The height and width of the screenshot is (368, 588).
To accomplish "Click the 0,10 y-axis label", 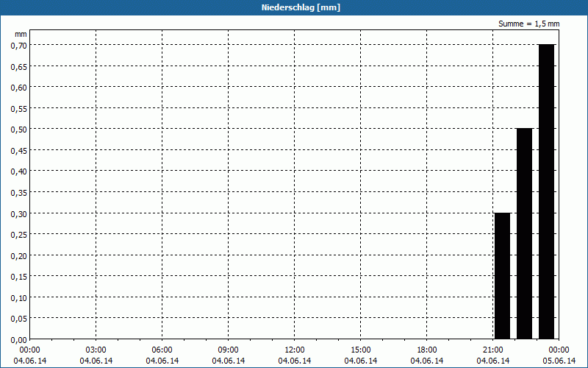I will coord(19,298).
